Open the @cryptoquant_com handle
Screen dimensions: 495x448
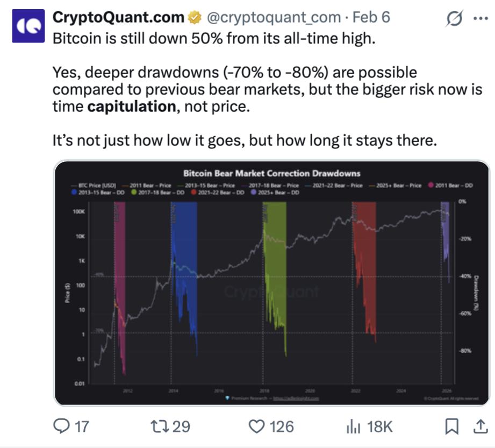click(x=273, y=17)
